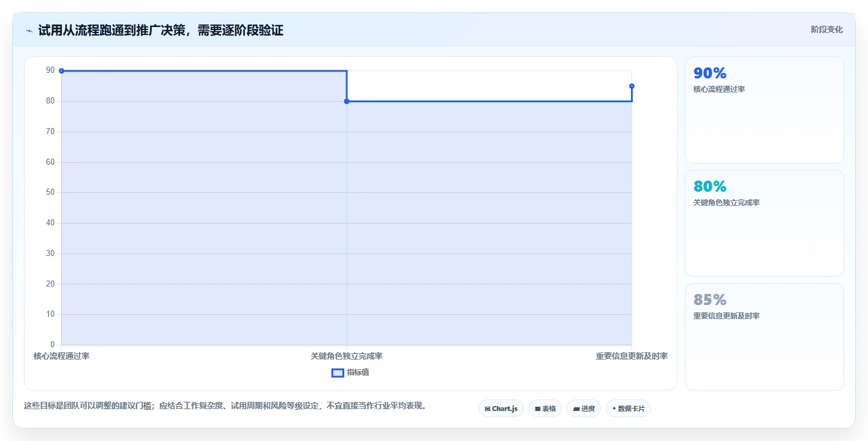Click the 数据卡片 tag chip
868x441 pixels.
(628, 409)
